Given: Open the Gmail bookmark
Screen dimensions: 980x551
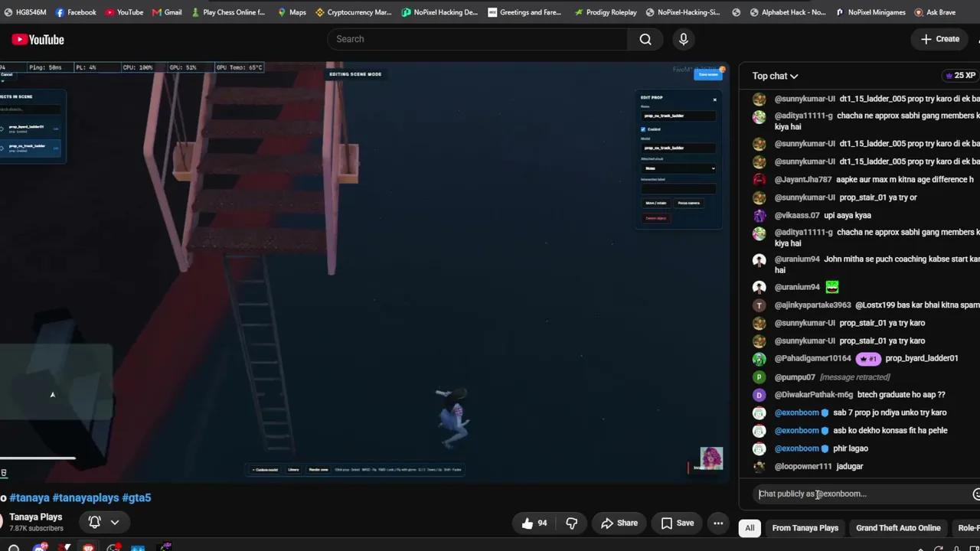Looking at the screenshot, I should 167,12.
